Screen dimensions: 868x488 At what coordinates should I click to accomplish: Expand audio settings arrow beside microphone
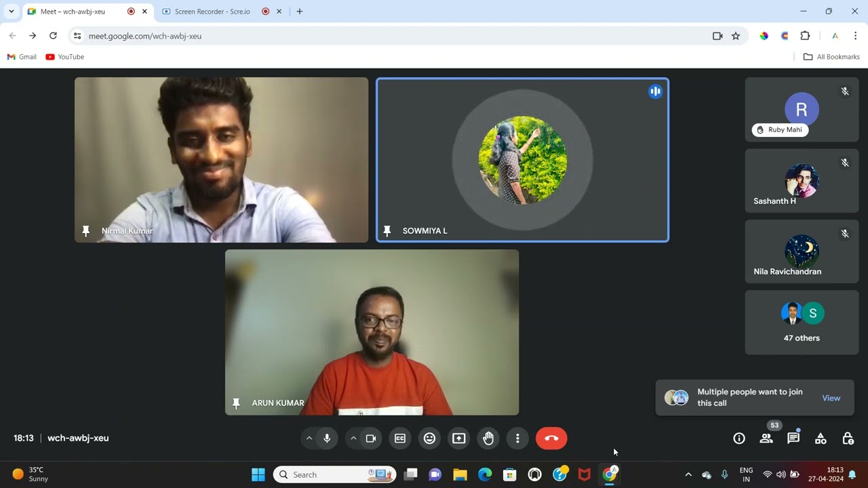tap(309, 439)
